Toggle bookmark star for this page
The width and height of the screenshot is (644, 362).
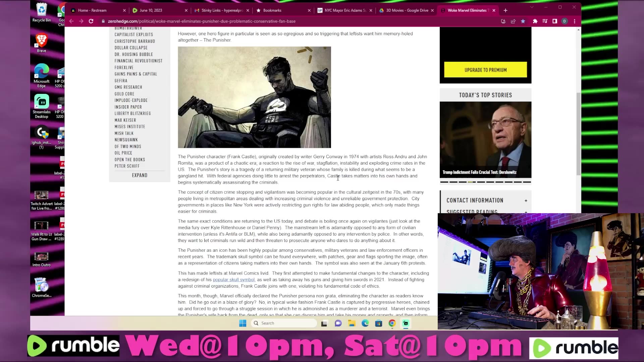[x=523, y=21]
